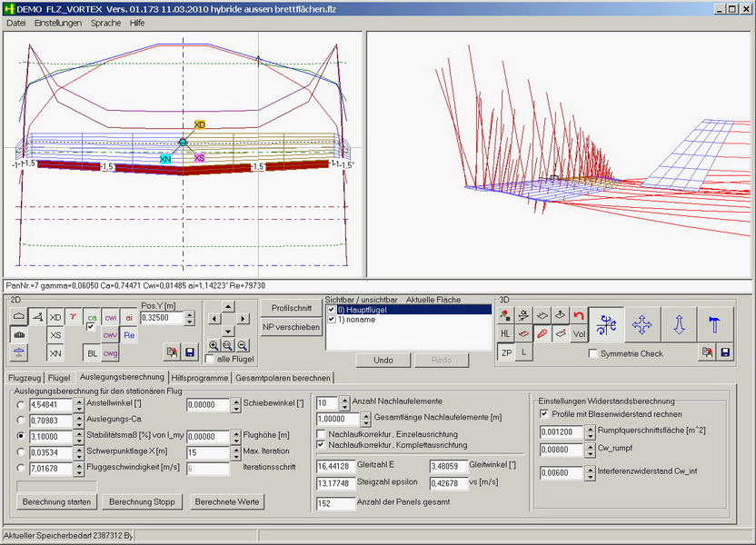Select the Anstellwinkel radio button

click(x=21, y=404)
